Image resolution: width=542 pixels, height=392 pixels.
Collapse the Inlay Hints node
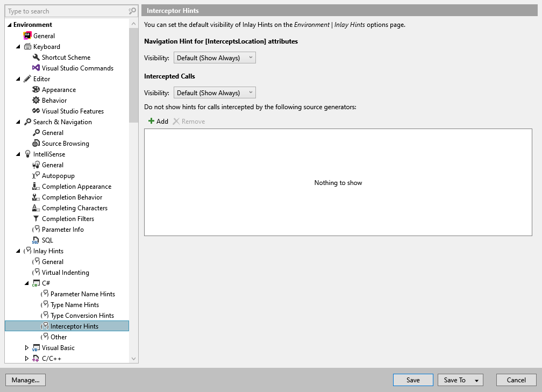pos(18,251)
